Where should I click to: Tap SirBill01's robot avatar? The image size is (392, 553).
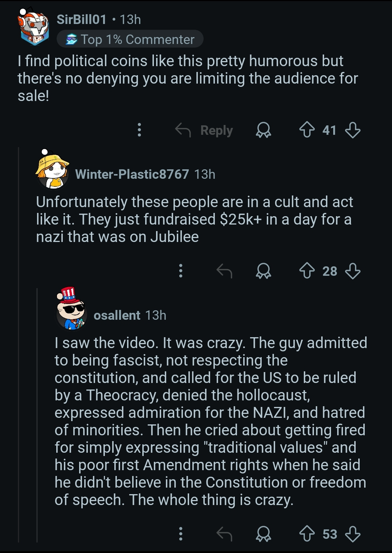click(x=34, y=26)
